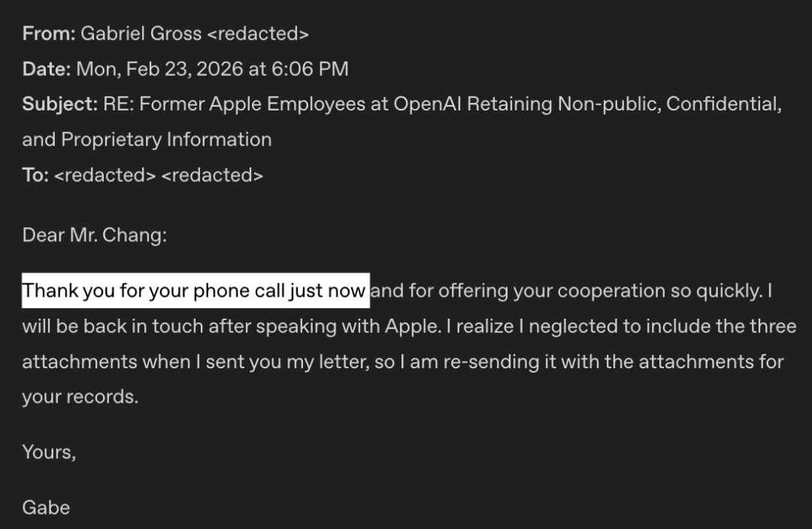Click the second redacted recipient
812x529 pixels.
pyautogui.click(x=212, y=175)
